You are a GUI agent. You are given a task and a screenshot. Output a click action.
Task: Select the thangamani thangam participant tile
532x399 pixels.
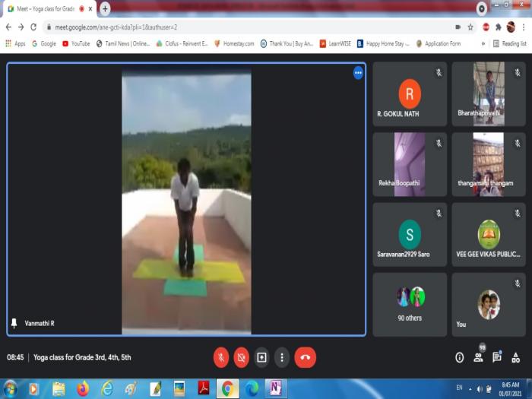[489, 165]
